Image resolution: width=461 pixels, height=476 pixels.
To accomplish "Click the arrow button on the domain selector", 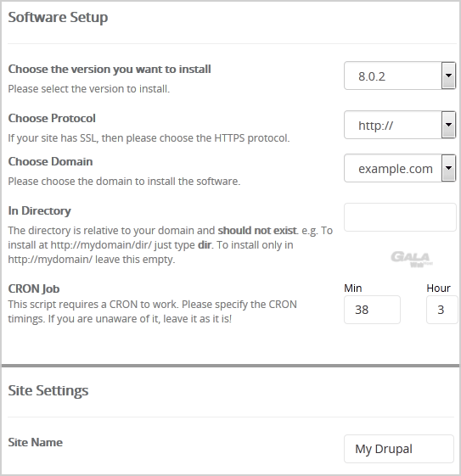I will [x=448, y=168].
